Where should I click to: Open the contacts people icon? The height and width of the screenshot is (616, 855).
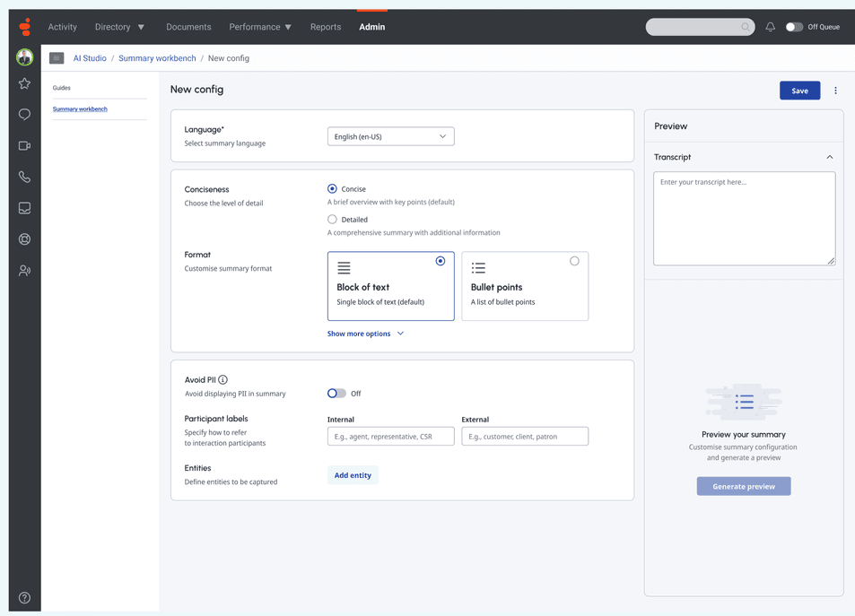[x=24, y=270]
